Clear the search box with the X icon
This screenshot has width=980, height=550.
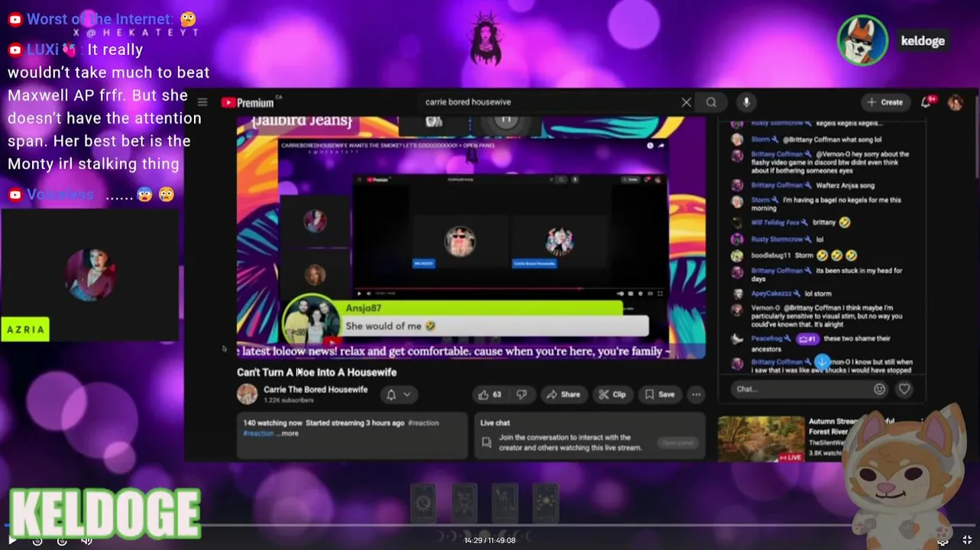[686, 102]
